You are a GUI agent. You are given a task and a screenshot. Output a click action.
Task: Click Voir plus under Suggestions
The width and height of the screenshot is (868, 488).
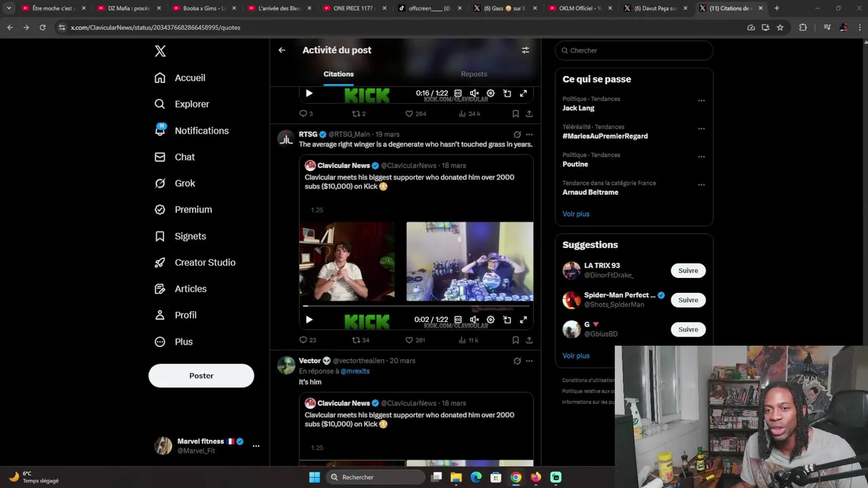click(576, 356)
